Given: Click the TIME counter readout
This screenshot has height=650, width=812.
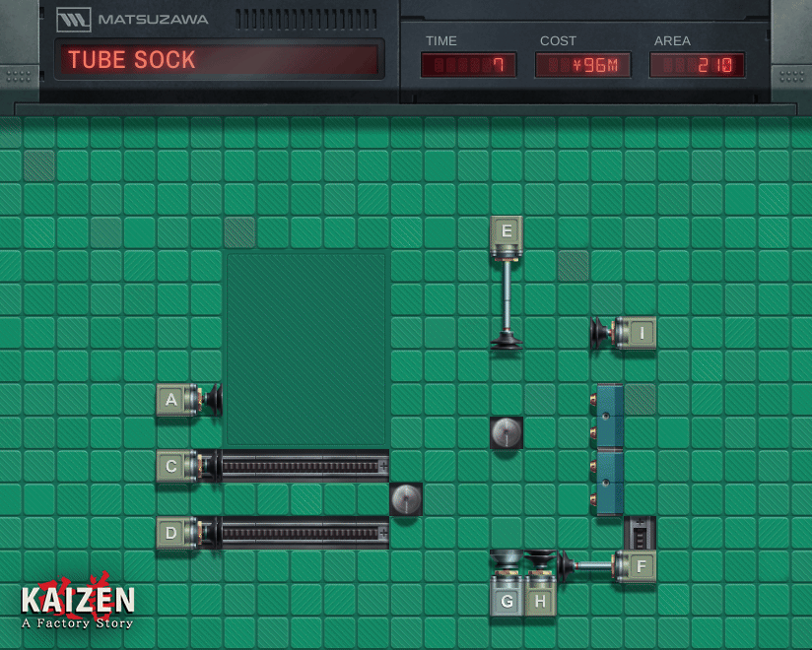Looking at the screenshot, I should [x=469, y=65].
